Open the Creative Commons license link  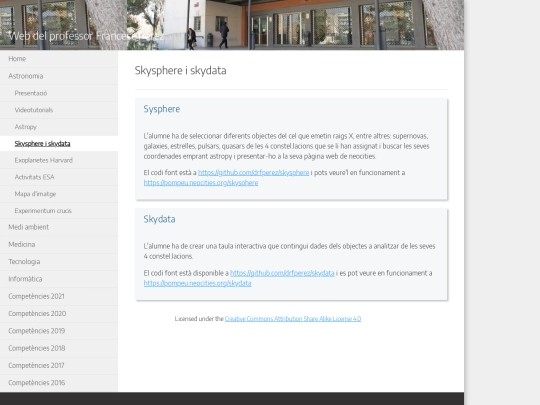tap(293, 319)
